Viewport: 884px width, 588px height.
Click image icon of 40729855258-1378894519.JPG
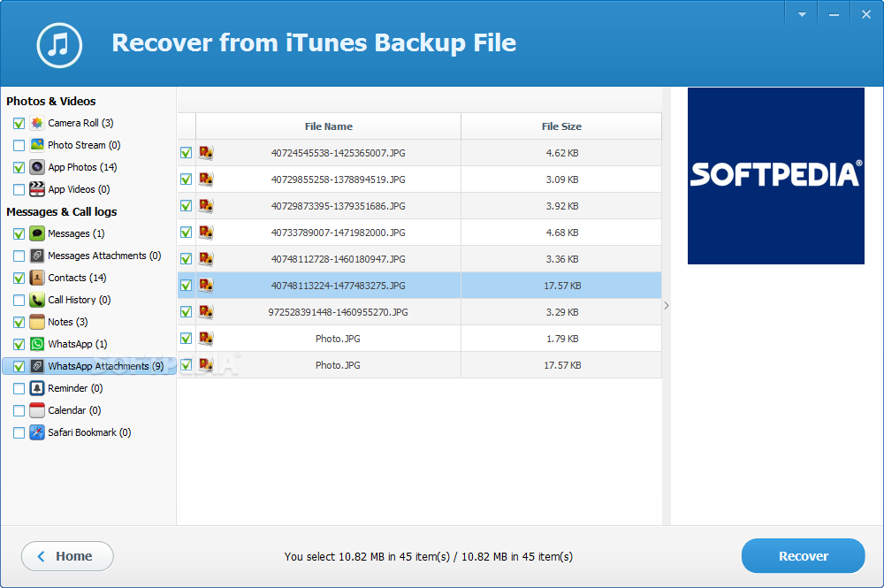pos(206,179)
